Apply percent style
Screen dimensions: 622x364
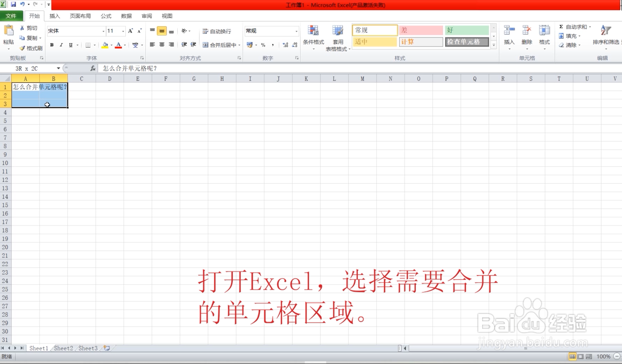[x=263, y=45]
